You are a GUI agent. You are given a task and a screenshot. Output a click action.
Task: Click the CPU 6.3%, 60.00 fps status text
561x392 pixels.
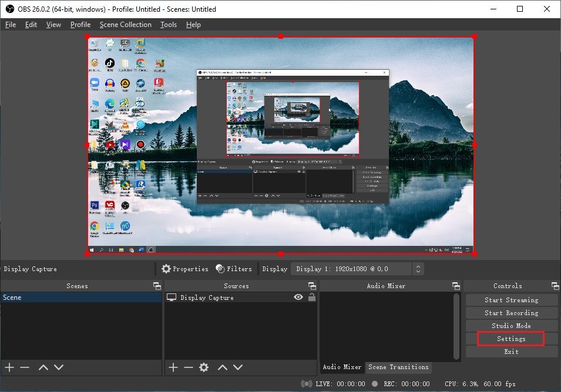tap(480, 384)
